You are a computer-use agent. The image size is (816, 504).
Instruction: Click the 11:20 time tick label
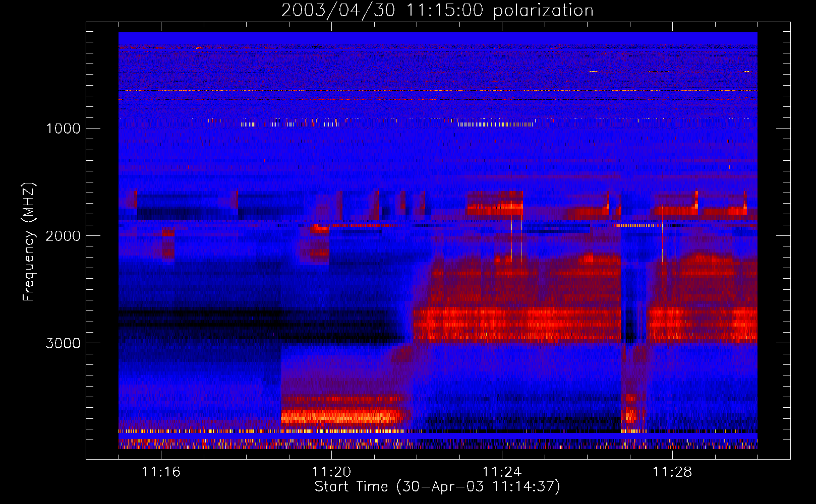(x=331, y=472)
